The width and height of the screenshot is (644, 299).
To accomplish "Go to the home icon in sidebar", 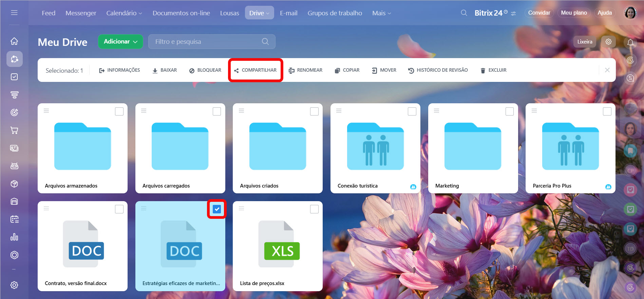I will point(14,41).
